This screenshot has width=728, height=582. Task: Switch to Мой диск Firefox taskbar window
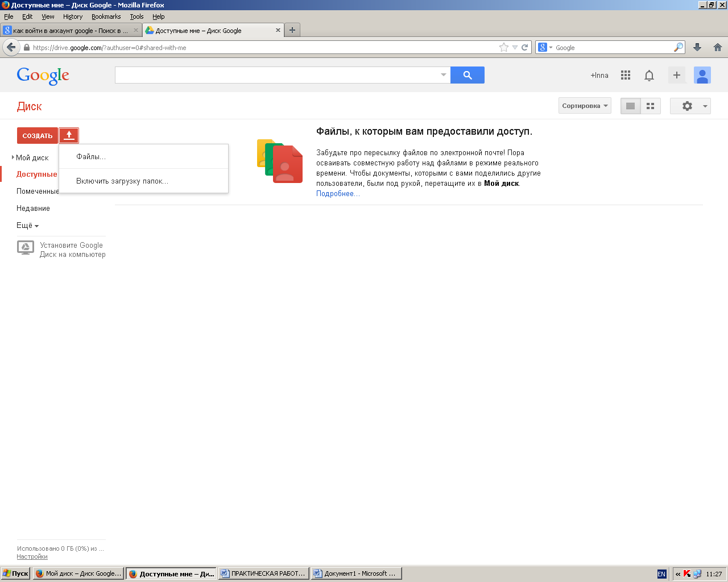click(x=78, y=573)
